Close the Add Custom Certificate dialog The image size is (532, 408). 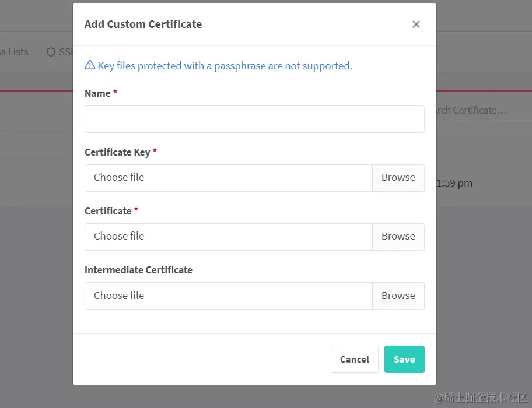click(x=416, y=24)
